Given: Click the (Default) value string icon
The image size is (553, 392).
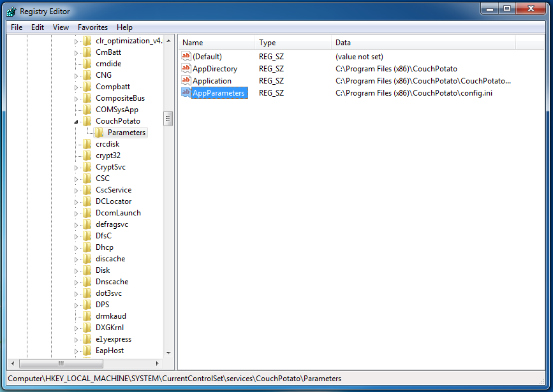Looking at the screenshot, I should (x=186, y=56).
